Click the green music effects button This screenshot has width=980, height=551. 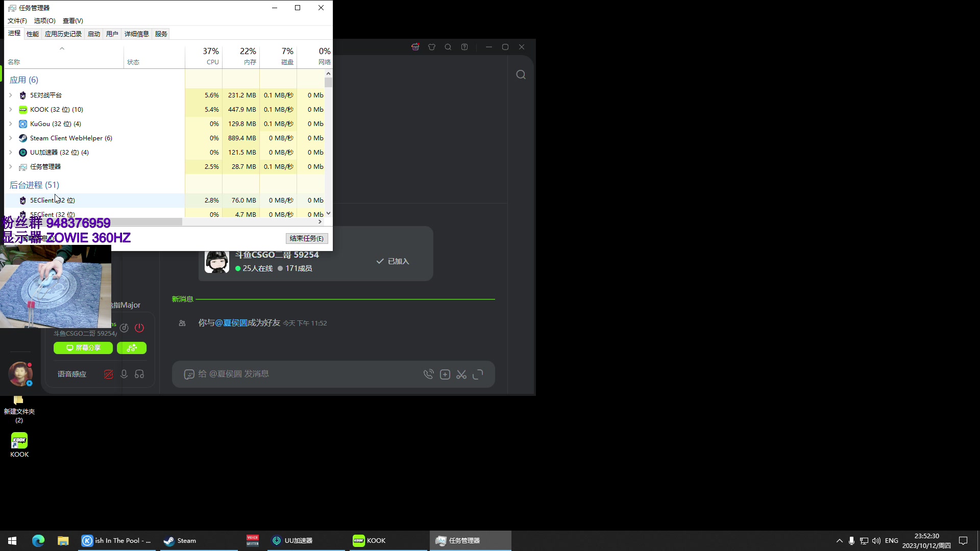(132, 348)
